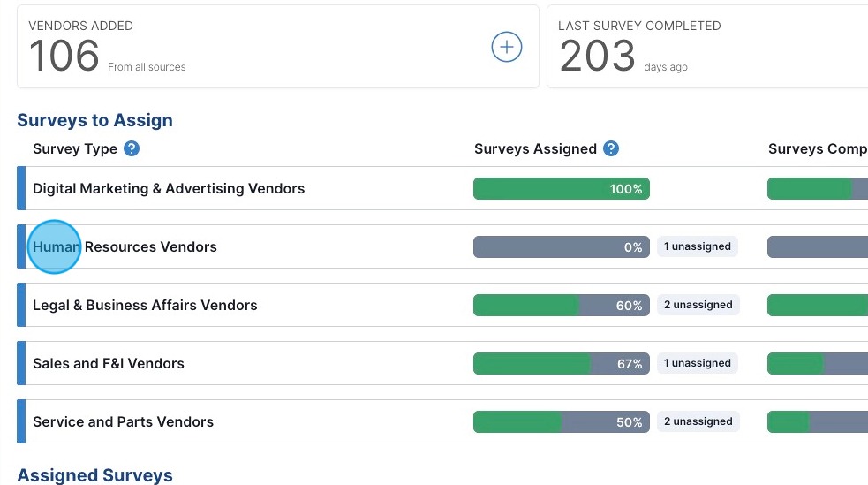
Task: Click the plus icon to add vendors
Action: click(506, 48)
